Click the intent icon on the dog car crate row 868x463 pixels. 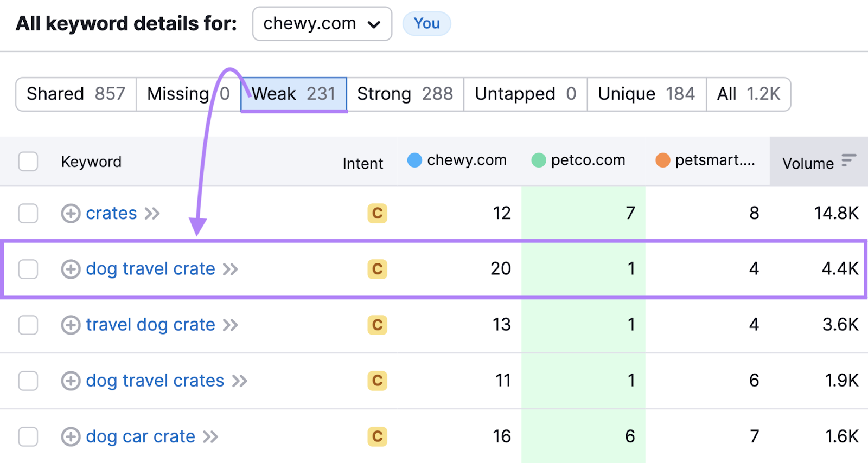pyautogui.click(x=378, y=436)
